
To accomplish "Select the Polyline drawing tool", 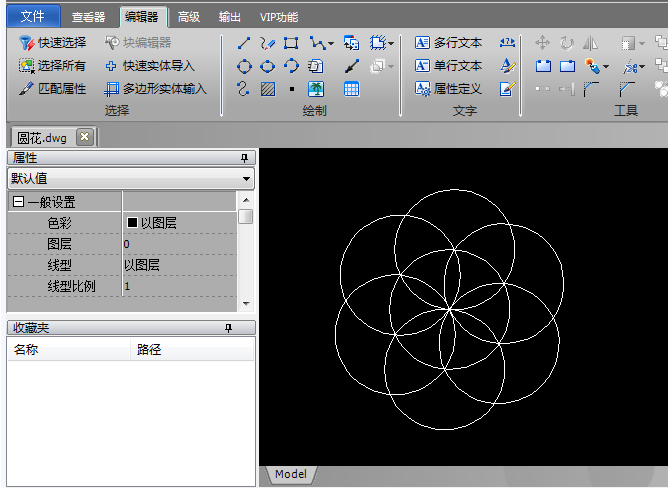I will [x=317, y=43].
